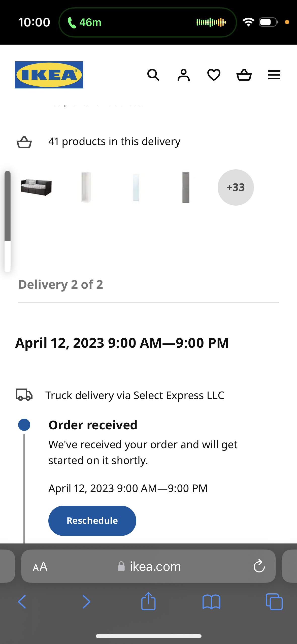Image resolution: width=297 pixels, height=644 pixels.
Task: Open the shopping basket in header
Action: [244, 75]
